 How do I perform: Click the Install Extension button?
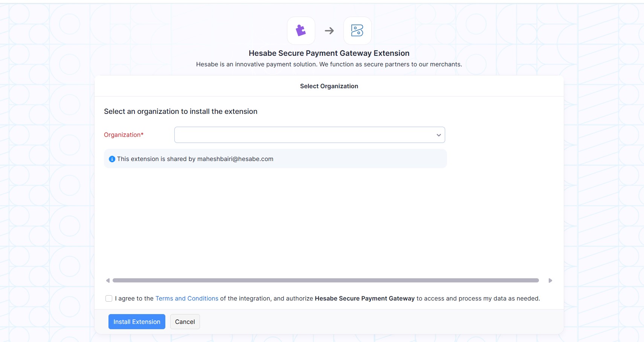pos(137,322)
